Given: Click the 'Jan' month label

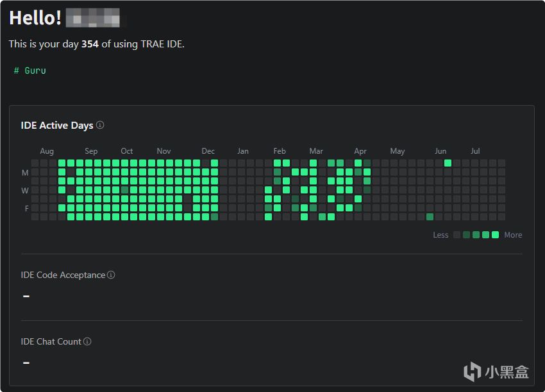Looking at the screenshot, I should pyautogui.click(x=243, y=151).
